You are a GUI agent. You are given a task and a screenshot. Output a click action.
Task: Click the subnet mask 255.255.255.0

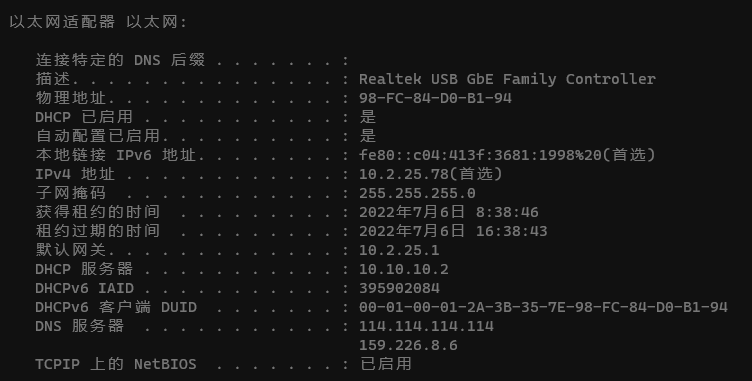tap(417, 193)
